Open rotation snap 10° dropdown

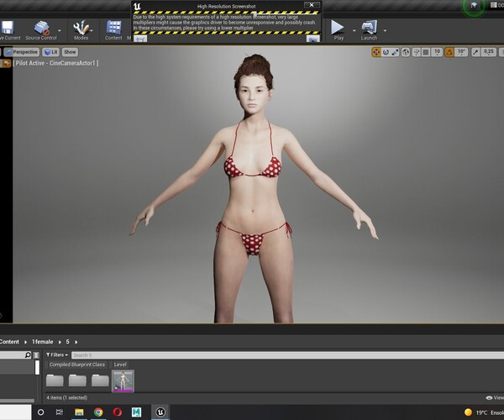[461, 52]
